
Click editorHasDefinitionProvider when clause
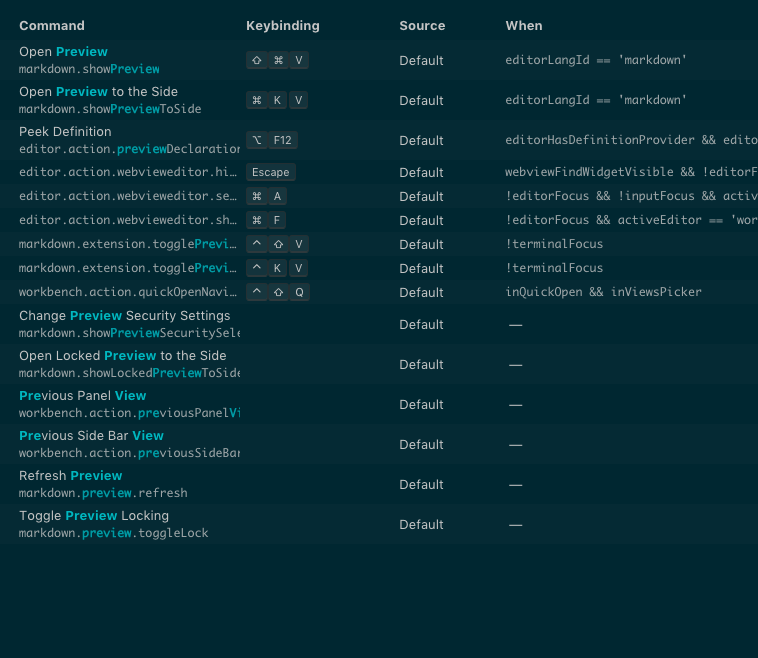point(631,140)
